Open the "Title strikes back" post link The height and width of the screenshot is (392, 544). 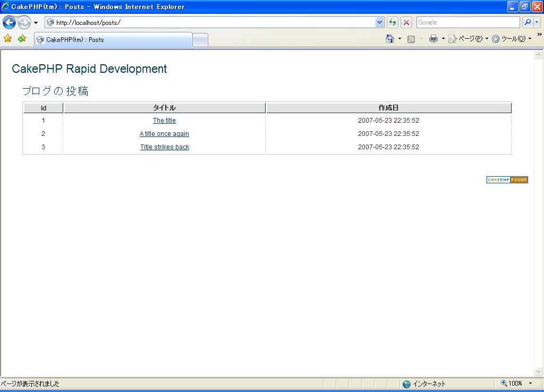(164, 147)
